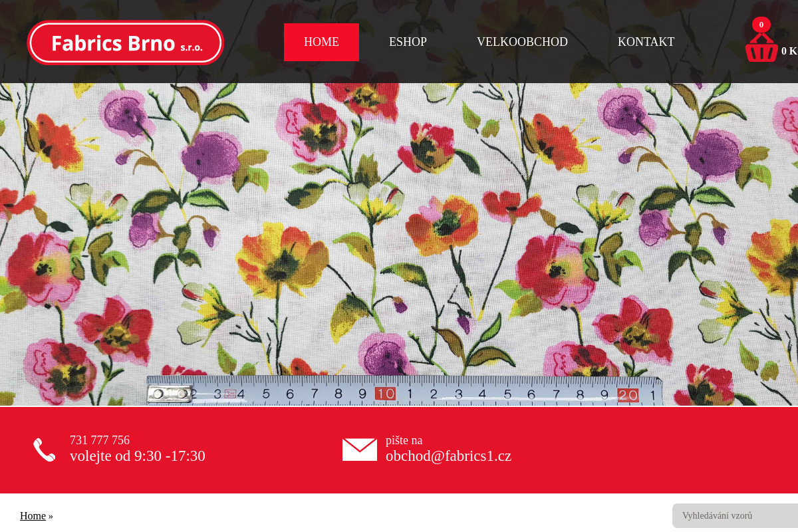The image size is (798, 532).
Task: Click the Vyhledávání vzorů search field
Action: point(735,515)
